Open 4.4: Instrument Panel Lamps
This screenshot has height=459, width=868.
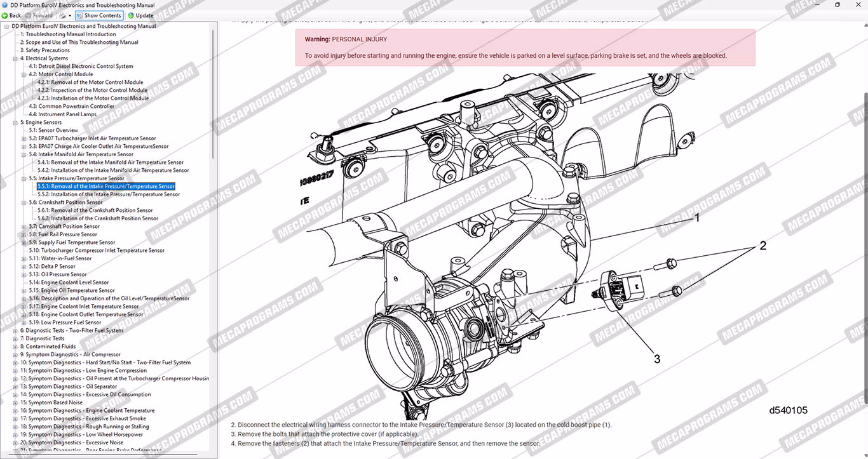coord(62,114)
